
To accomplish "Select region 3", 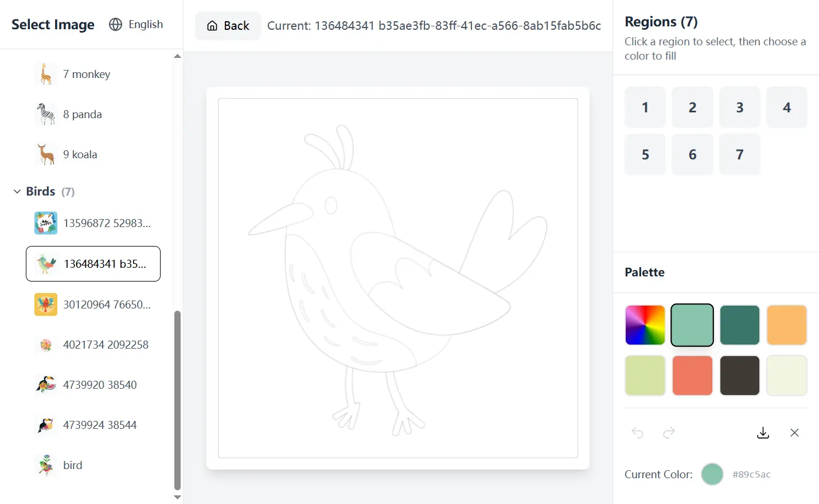I will point(739,107).
